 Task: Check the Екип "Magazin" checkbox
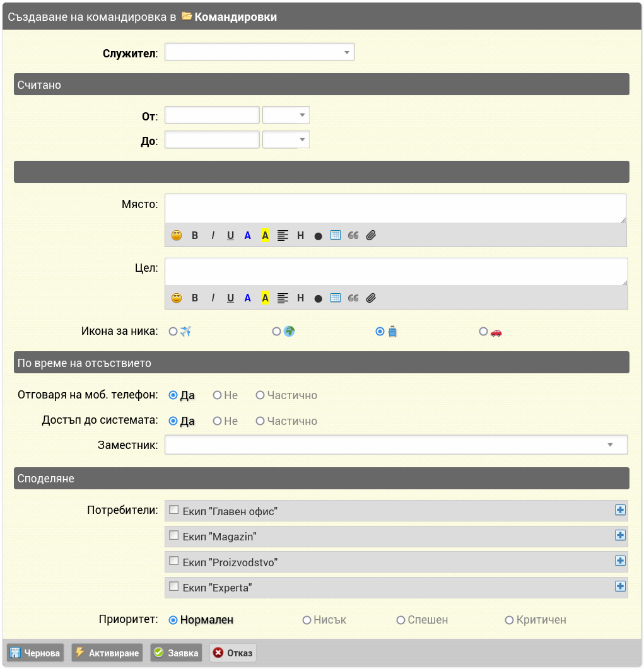(x=173, y=535)
